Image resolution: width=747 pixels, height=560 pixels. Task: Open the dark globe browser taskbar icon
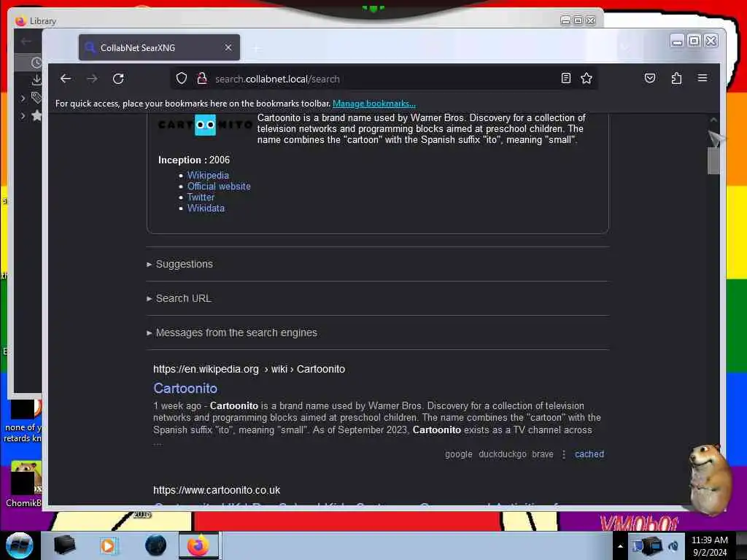(x=155, y=545)
